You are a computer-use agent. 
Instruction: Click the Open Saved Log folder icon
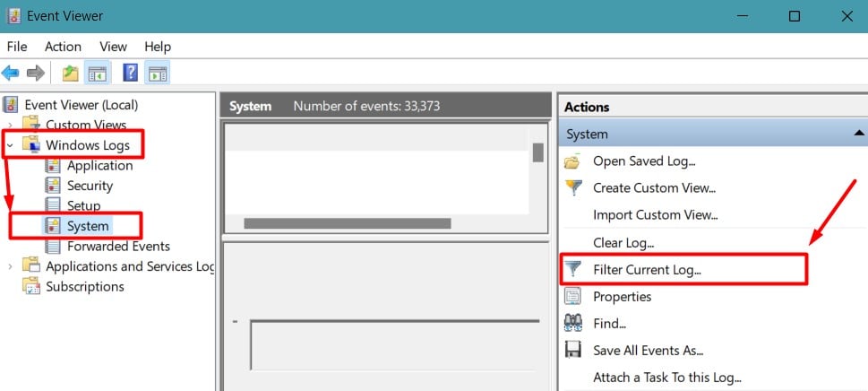572,161
